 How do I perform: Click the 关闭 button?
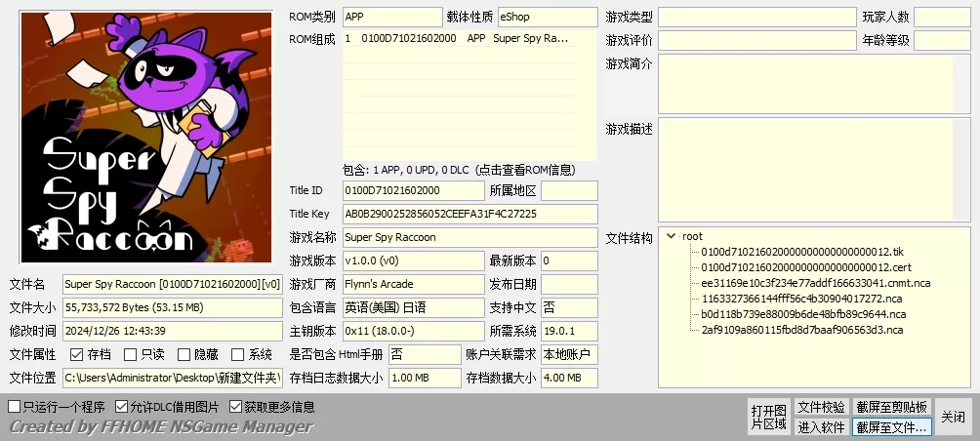point(953,417)
